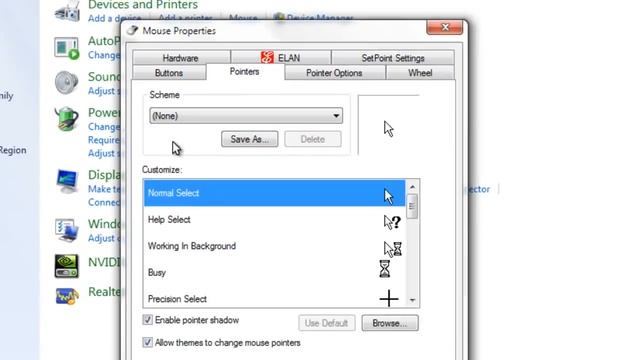Image resolution: width=640 pixels, height=360 pixels.
Task: Switch to the Hardware tab
Action: [181, 58]
